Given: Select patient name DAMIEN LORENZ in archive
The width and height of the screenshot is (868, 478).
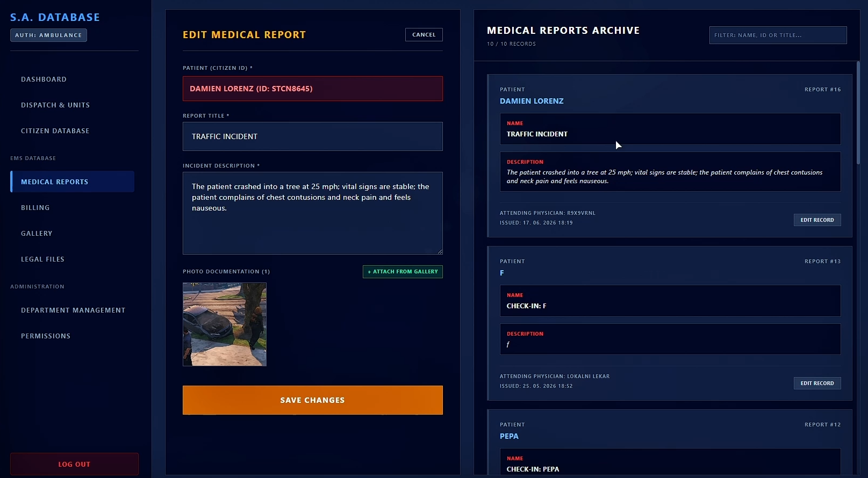Looking at the screenshot, I should pos(532,101).
